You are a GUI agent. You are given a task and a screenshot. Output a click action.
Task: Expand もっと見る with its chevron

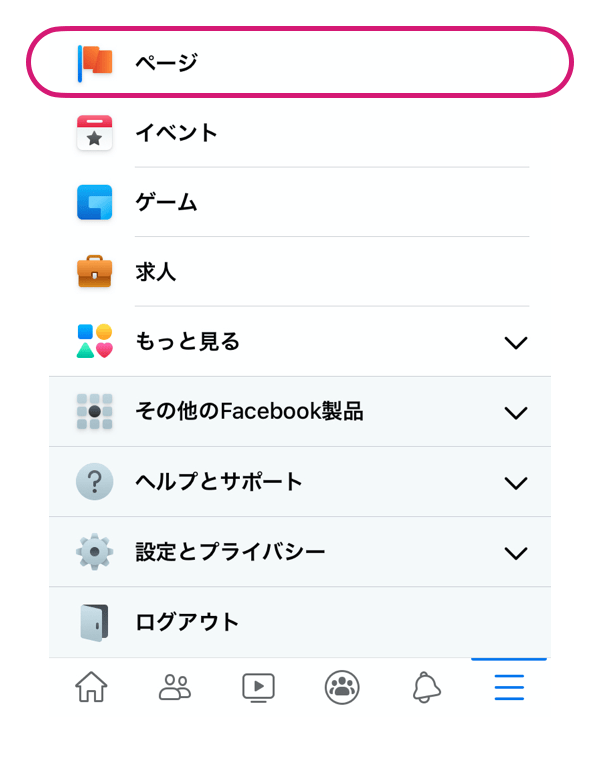[x=516, y=343]
